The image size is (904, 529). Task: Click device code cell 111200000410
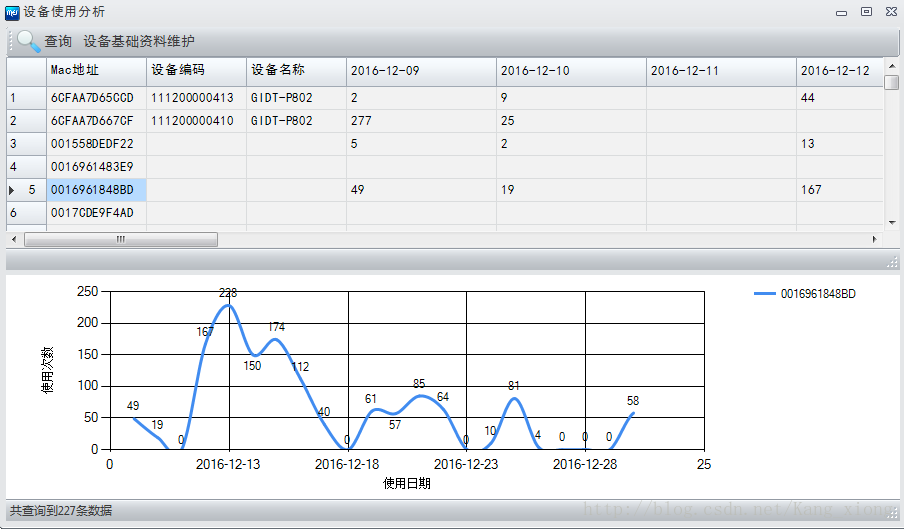point(196,121)
